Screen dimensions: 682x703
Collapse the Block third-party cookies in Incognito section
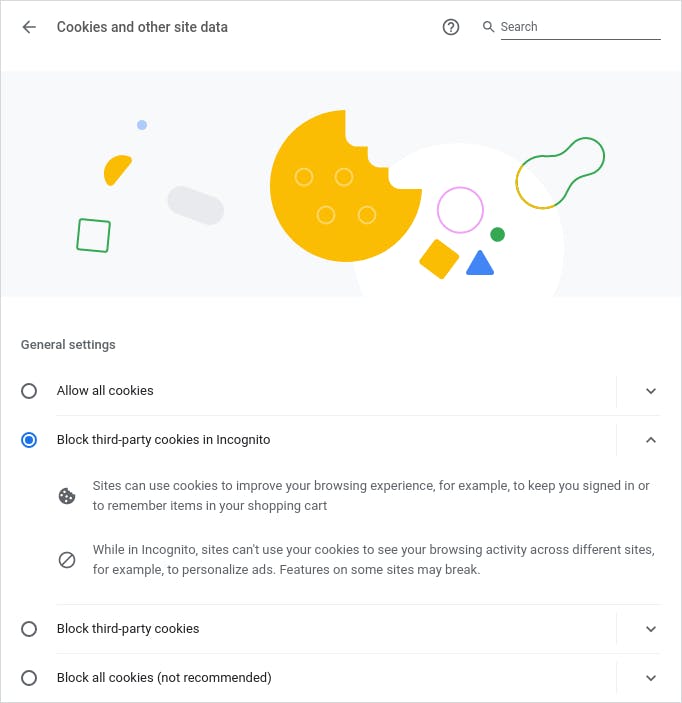point(651,440)
